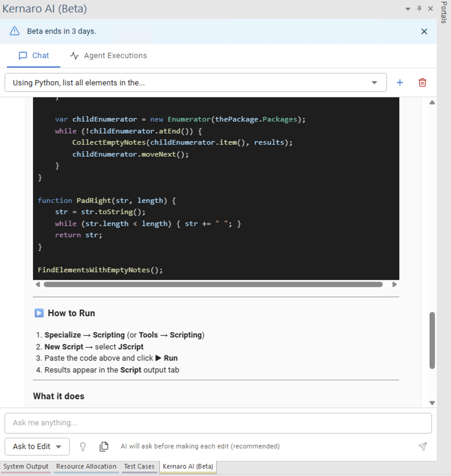Click the chat scroll up arrow
Screen dimensions: 451x476
(432, 103)
